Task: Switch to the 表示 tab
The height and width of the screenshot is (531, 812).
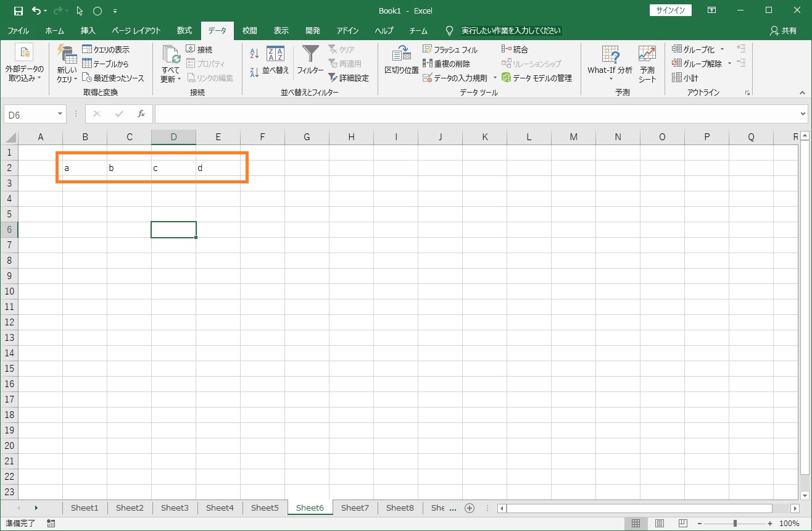Action: [281, 30]
